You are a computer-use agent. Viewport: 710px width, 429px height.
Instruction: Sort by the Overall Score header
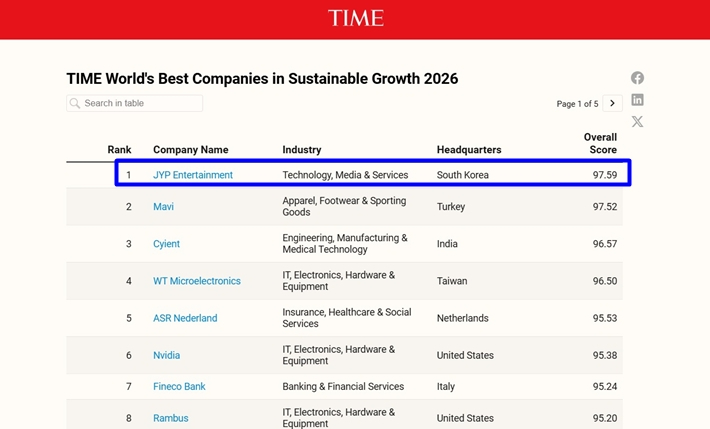[600, 143]
